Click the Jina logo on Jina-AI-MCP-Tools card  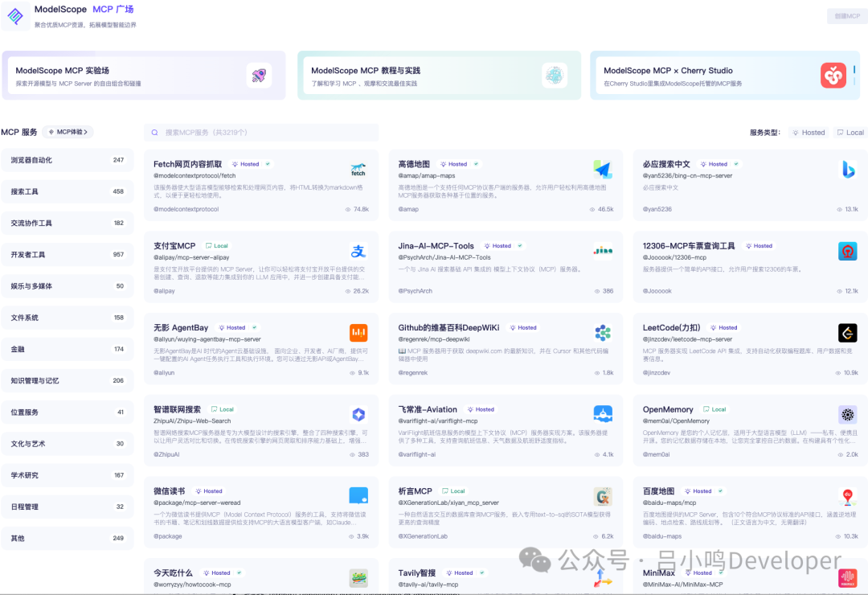[x=603, y=251]
